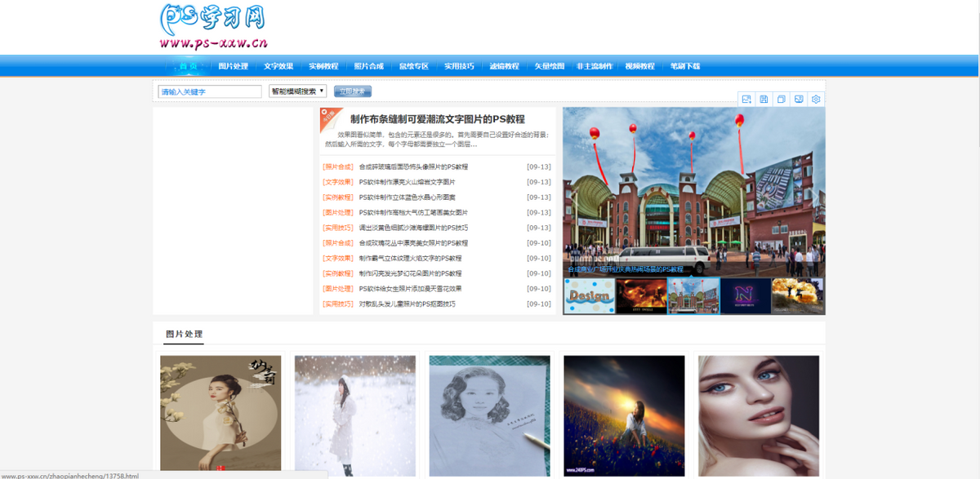Open the blue-eyed woman closeup thumbnail
The width and height of the screenshot is (980, 479).
759,415
